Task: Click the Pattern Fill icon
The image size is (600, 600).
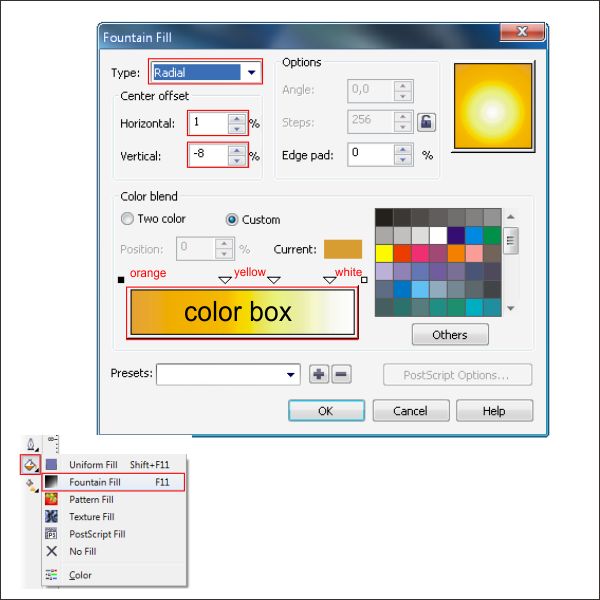Action: [51, 499]
